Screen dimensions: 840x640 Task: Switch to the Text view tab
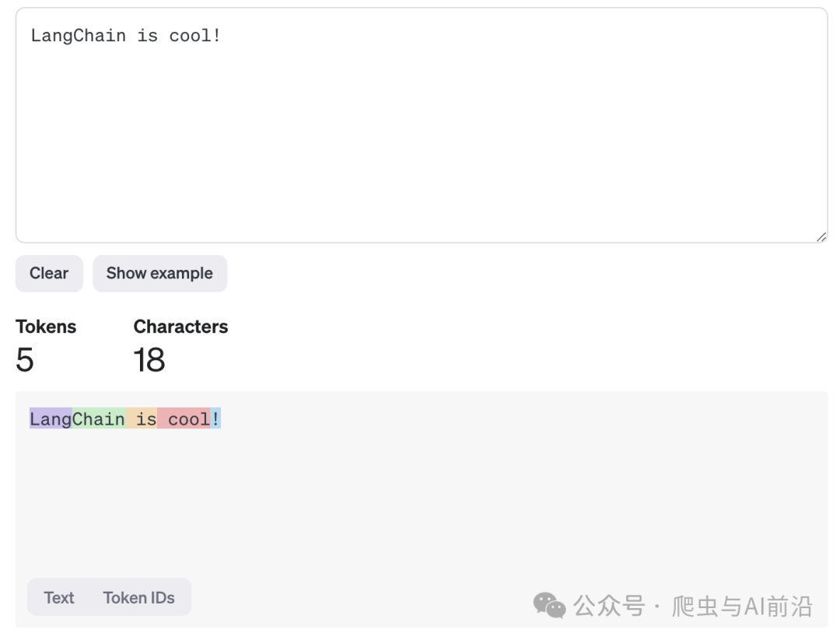click(59, 598)
